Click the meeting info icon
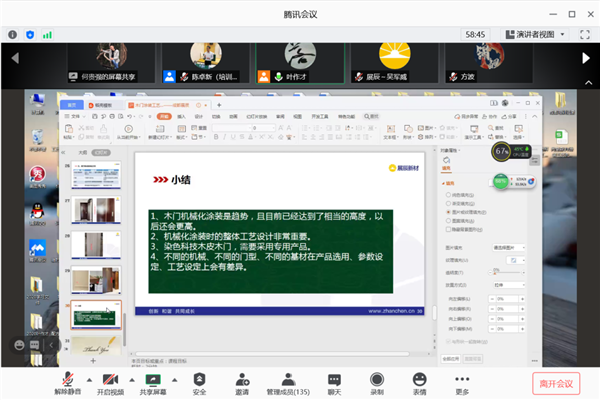The width and height of the screenshot is (600, 400). click(x=12, y=35)
